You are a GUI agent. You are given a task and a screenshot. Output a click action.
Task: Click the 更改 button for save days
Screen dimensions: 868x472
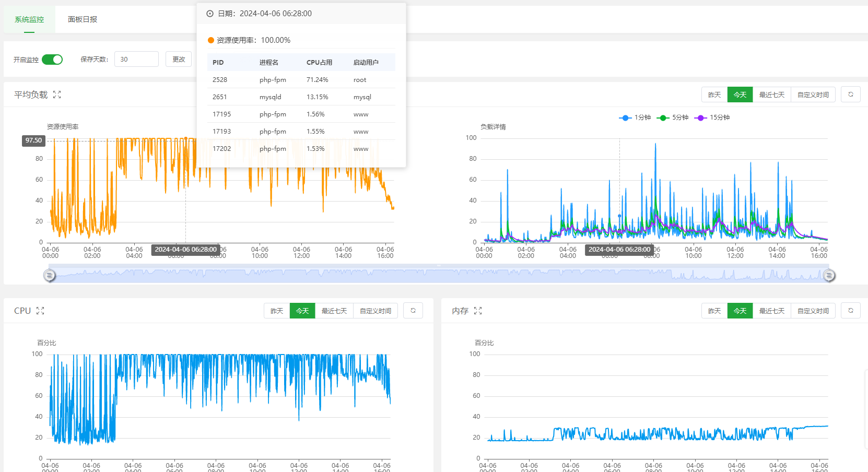(179, 59)
